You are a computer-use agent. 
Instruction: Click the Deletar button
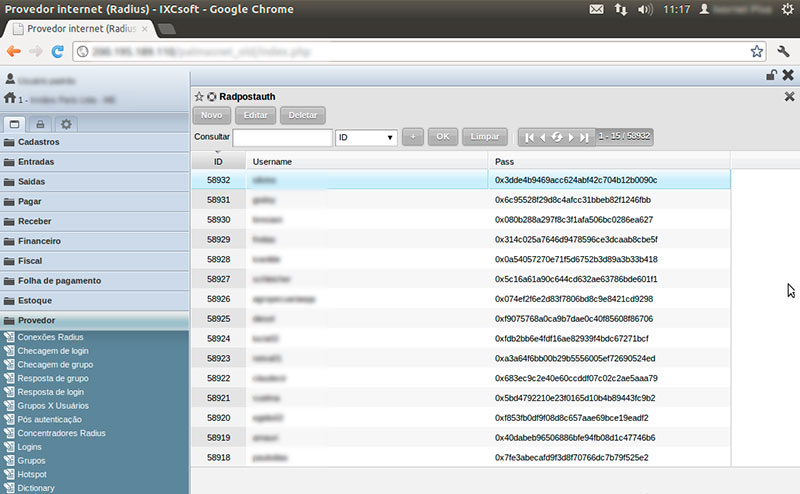pyautogui.click(x=303, y=115)
